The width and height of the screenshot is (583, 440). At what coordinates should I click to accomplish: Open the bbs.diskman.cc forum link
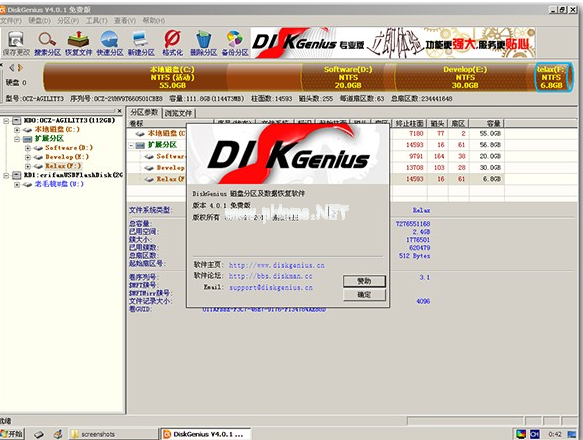pyautogui.click(x=270, y=276)
